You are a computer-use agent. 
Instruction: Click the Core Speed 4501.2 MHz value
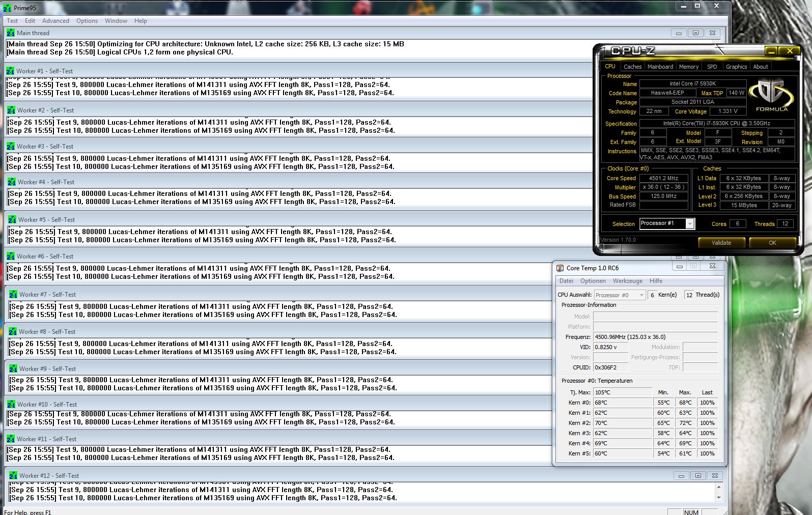coord(663,178)
